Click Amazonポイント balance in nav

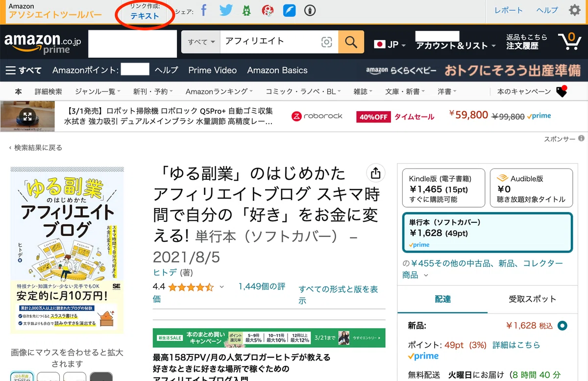tap(100, 70)
